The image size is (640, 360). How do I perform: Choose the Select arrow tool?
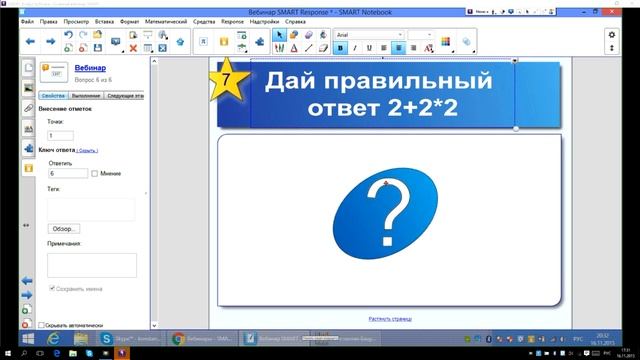[279, 35]
